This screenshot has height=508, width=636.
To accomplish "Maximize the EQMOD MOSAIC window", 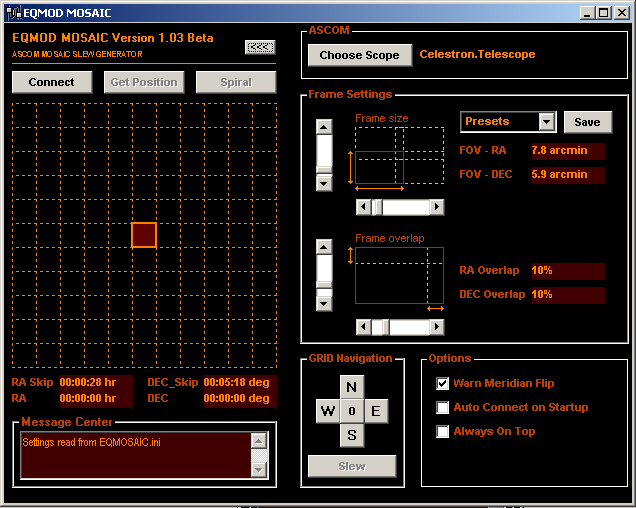I will (603, 13).
